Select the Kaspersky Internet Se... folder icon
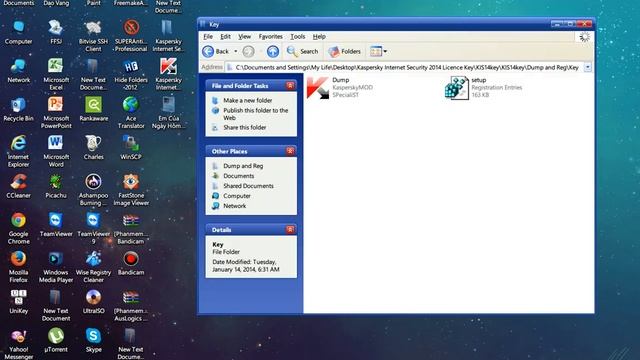The width and height of the screenshot is (640, 360). point(168,36)
